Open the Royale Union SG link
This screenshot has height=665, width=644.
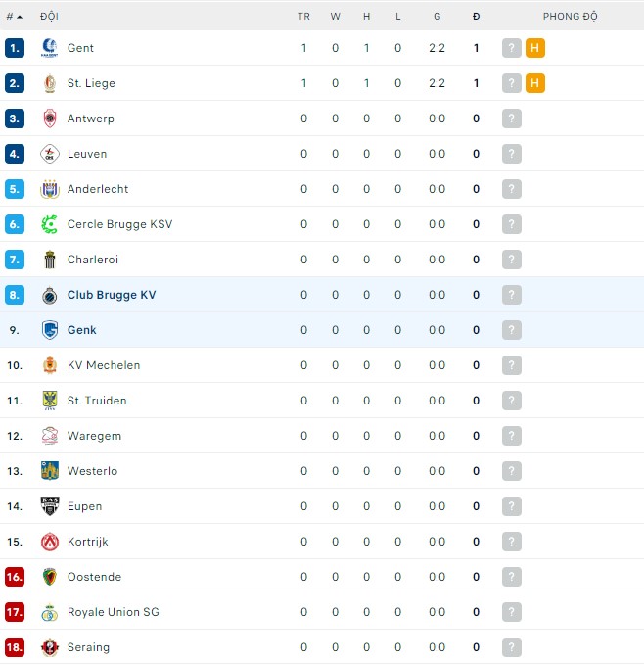113,612
